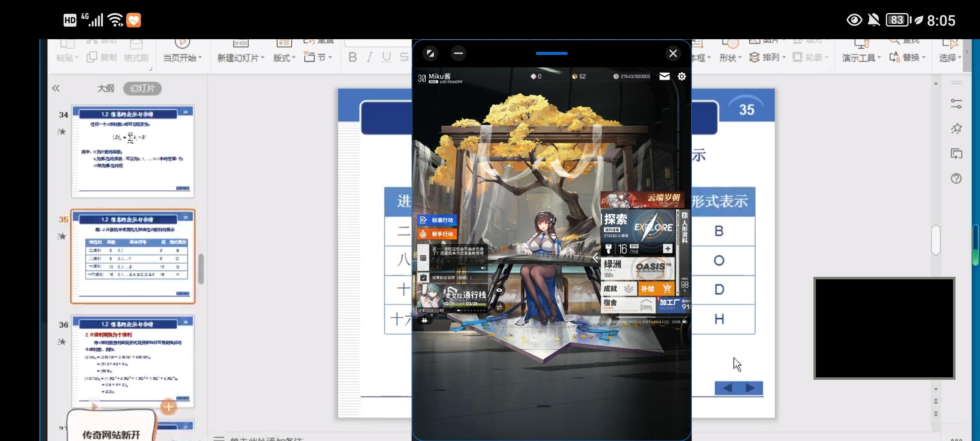Image resolution: width=980 pixels, height=441 pixels.
Task: Toggle strikethrough text formatting
Action: [x=404, y=57]
